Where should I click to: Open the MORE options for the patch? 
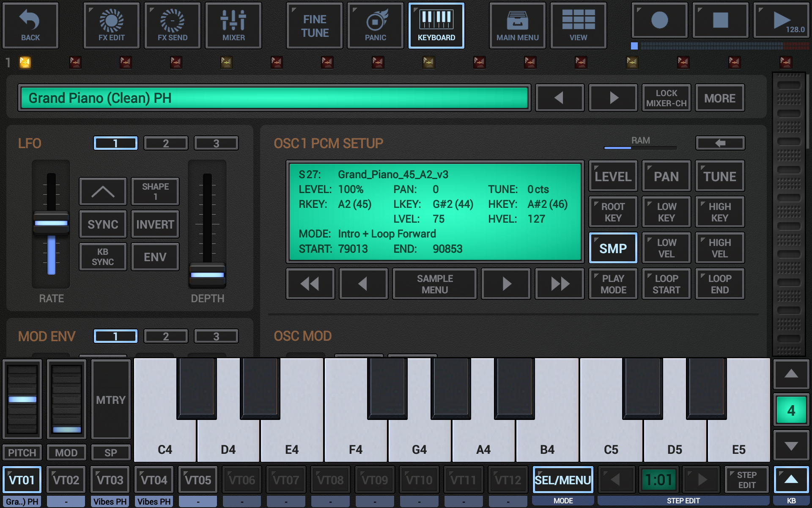point(720,98)
